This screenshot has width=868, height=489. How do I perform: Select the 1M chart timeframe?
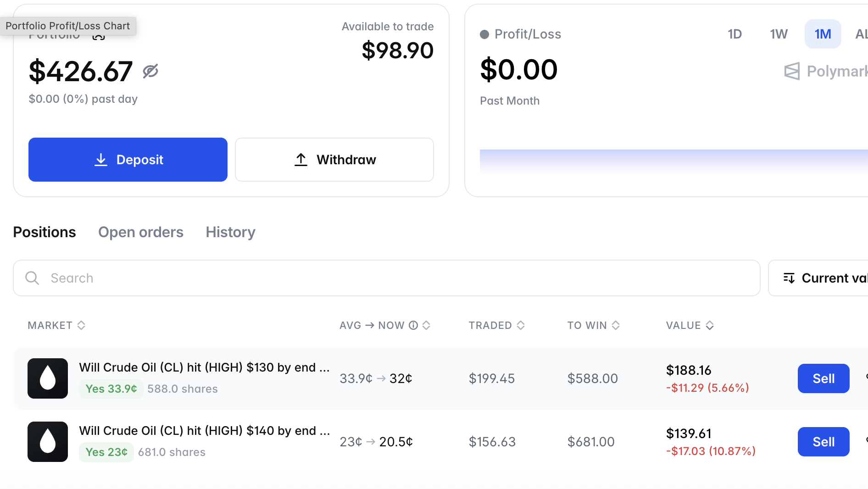[x=823, y=34]
